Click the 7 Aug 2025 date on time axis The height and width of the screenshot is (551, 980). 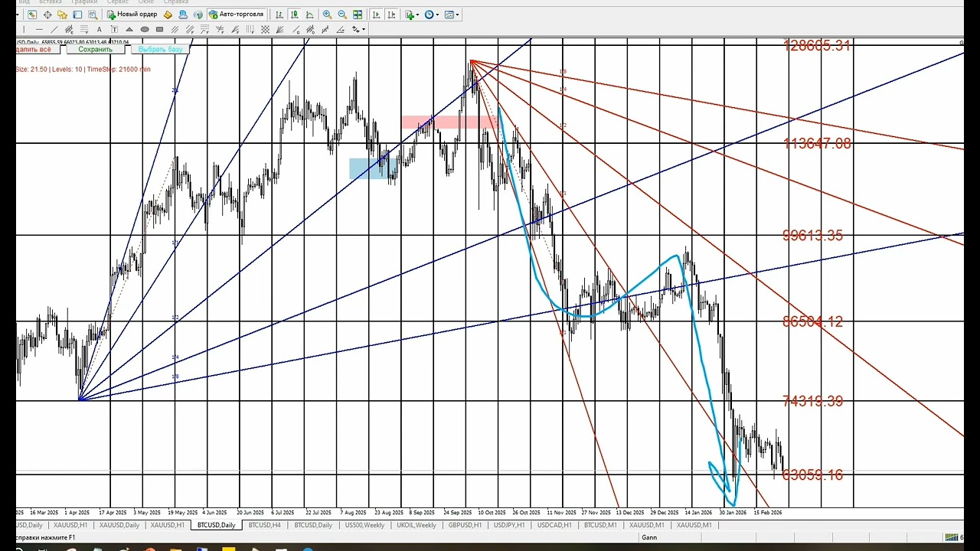[x=352, y=512]
